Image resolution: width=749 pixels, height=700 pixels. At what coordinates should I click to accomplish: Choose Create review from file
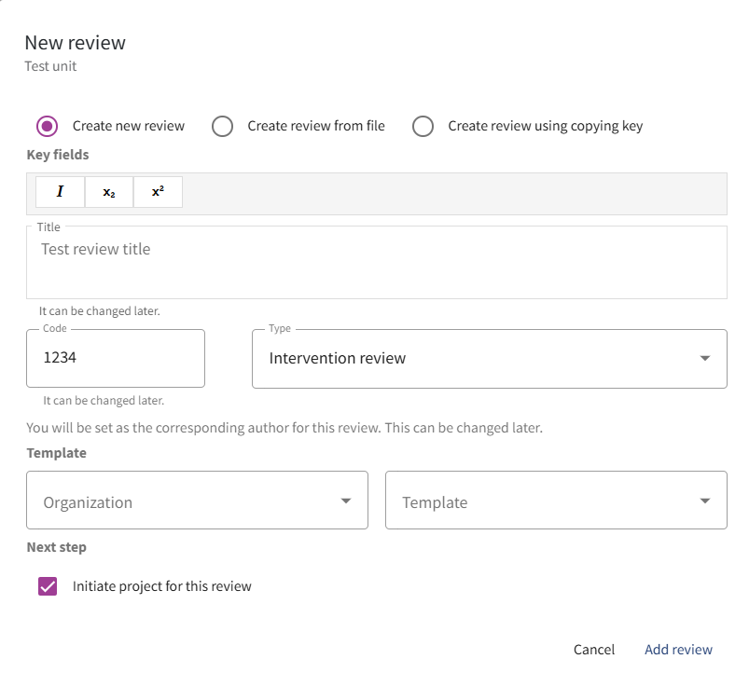point(222,126)
